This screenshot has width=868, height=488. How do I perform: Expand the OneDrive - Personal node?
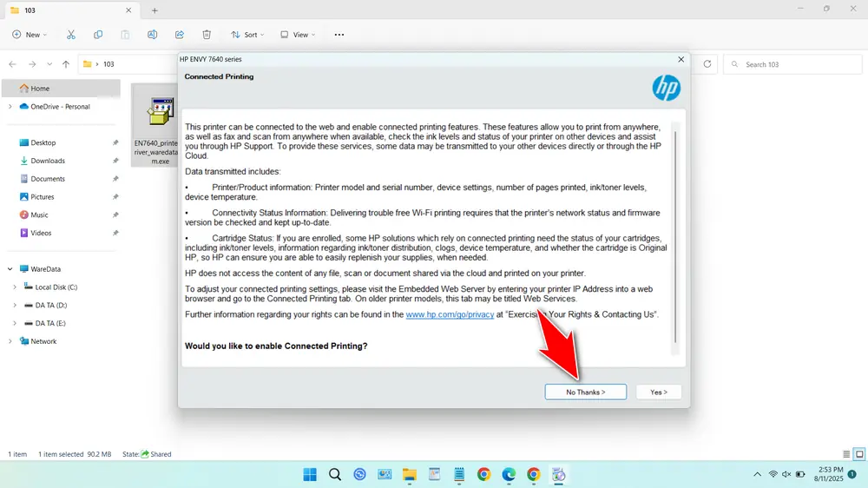pos(10,106)
